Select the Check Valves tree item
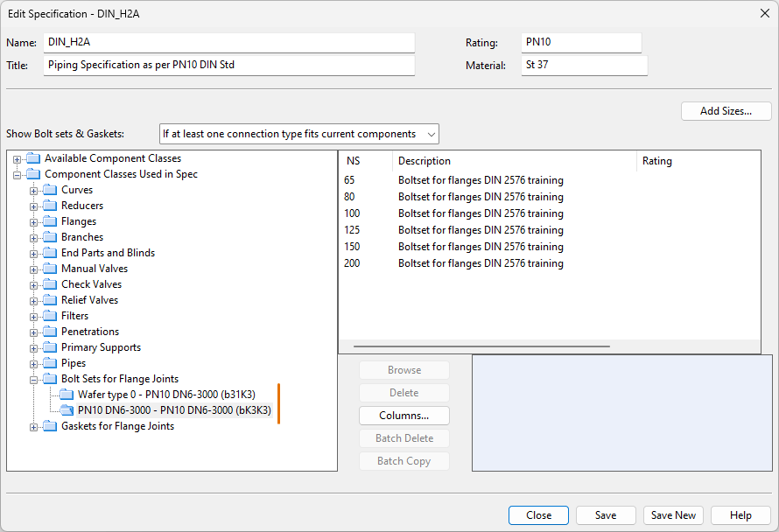Image resolution: width=779 pixels, height=532 pixels. [91, 284]
